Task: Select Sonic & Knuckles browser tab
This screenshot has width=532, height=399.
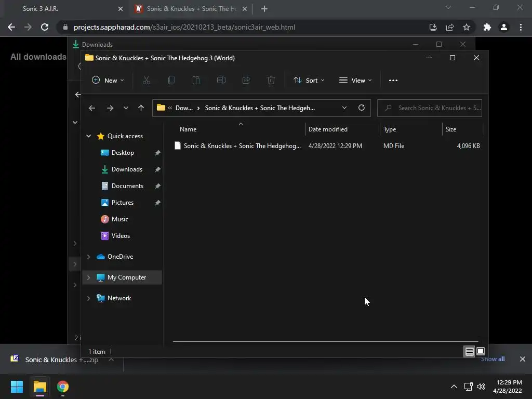Action: point(191,9)
